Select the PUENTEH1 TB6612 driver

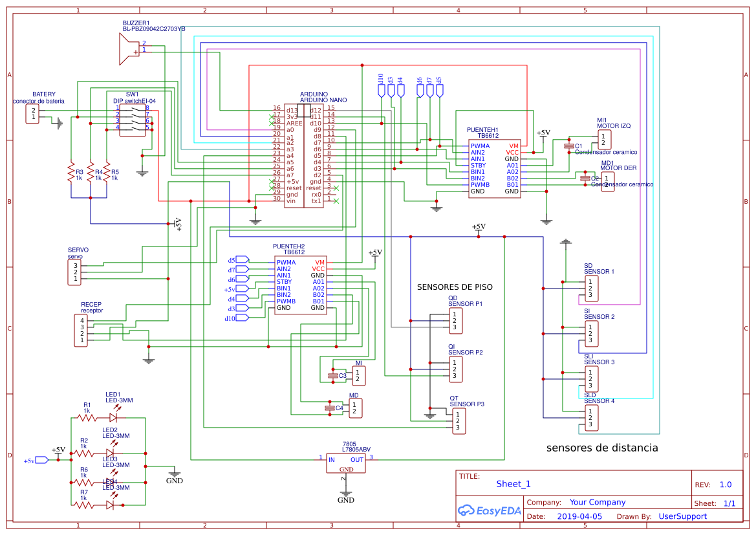[494, 169]
